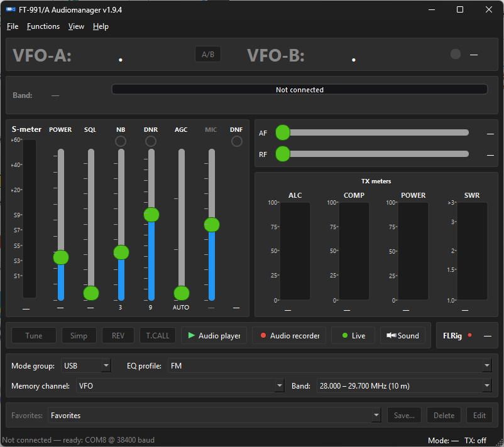This screenshot has width=504, height=447.
Task: Click the REV button
Action: (x=118, y=336)
